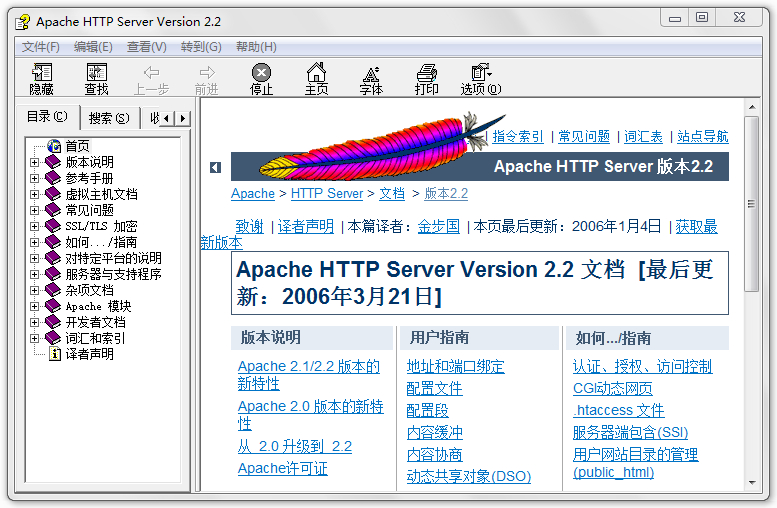Image resolution: width=777 pixels, height=508 pixels.
Task: Open the CGI动态网页 link
Action: (612, 389)
